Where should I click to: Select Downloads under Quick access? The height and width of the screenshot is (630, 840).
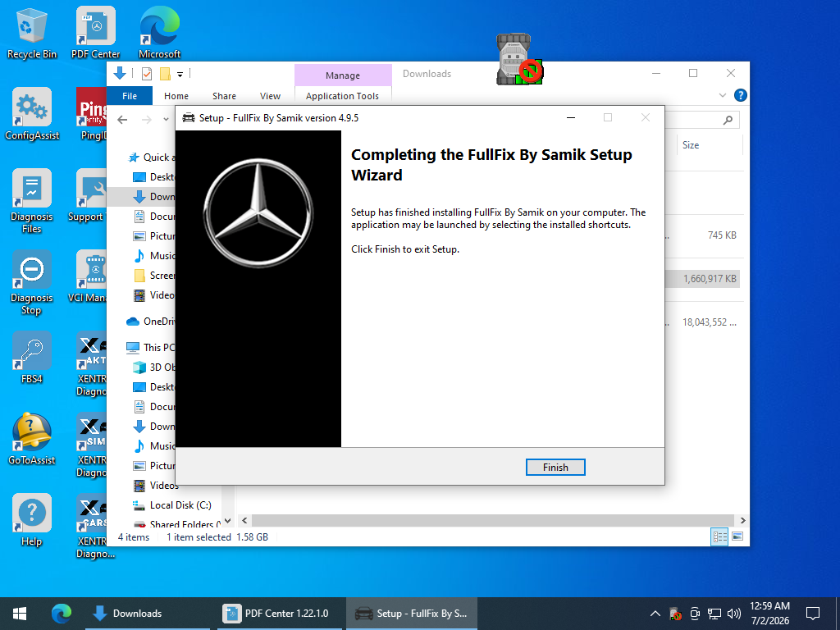153,197
